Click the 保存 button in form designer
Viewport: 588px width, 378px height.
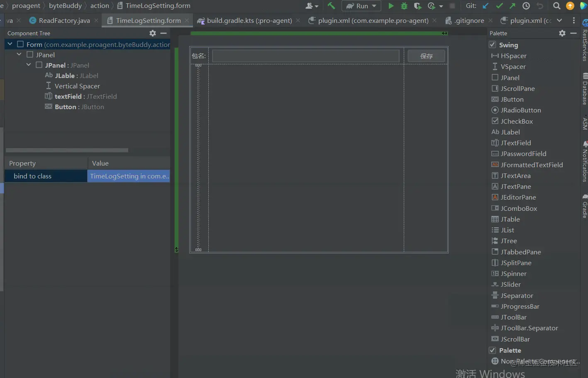point(426,56)
